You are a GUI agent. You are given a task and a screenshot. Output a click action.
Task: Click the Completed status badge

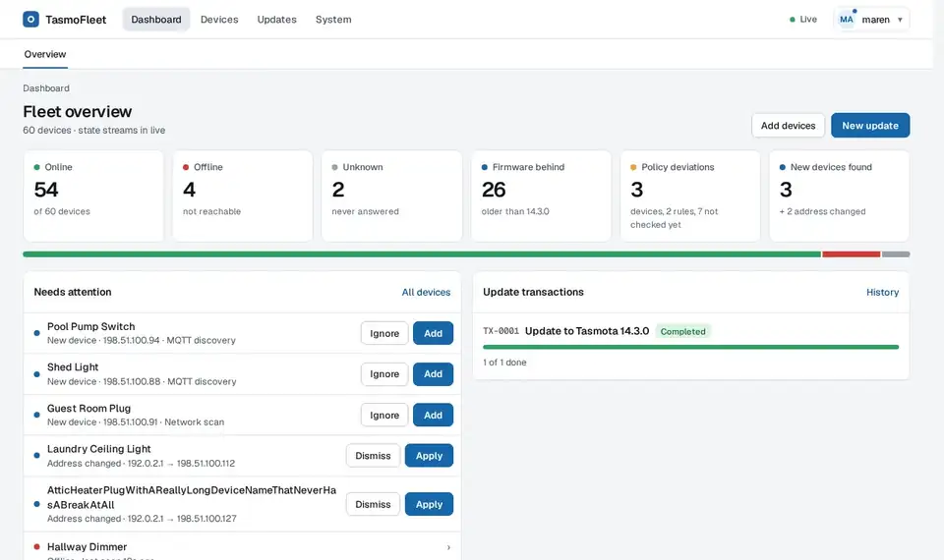coord(682,331)
